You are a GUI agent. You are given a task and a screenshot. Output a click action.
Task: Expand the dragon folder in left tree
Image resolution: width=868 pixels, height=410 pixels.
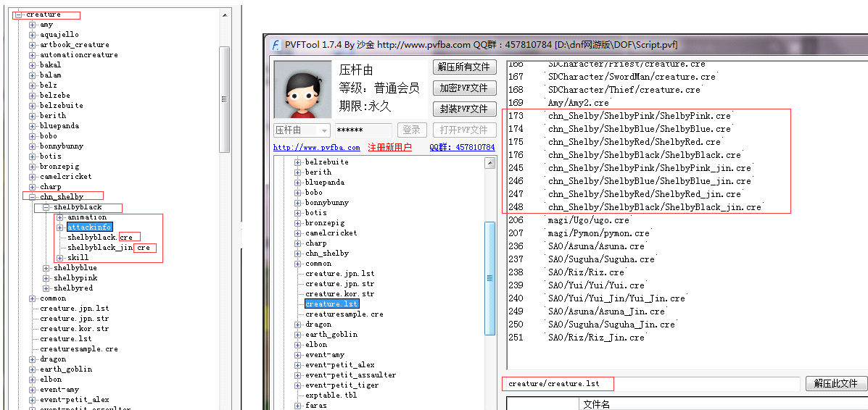pyautogui.click(x=32, y=359)
